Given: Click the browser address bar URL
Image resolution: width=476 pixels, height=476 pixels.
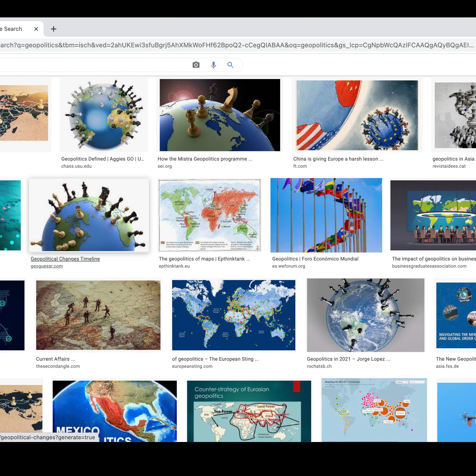Looking at the screenshot, I should point(237,45).
